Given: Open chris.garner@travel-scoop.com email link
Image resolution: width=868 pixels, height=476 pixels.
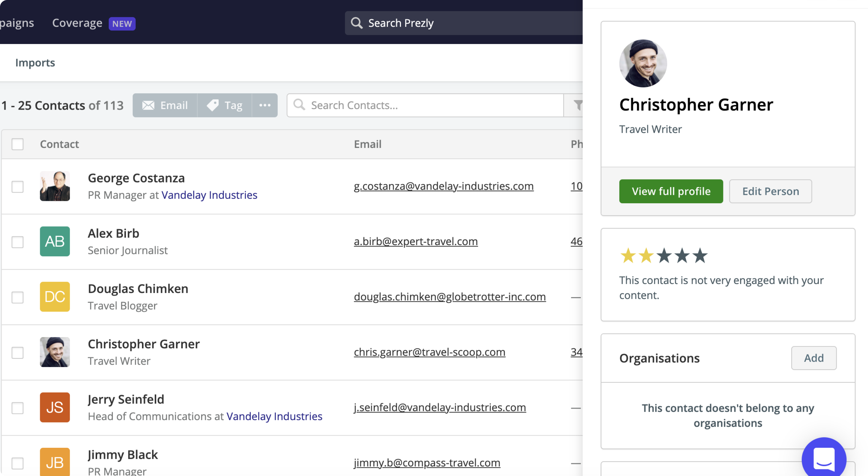Looking at the screenshot, I should [x=430, y=352].
